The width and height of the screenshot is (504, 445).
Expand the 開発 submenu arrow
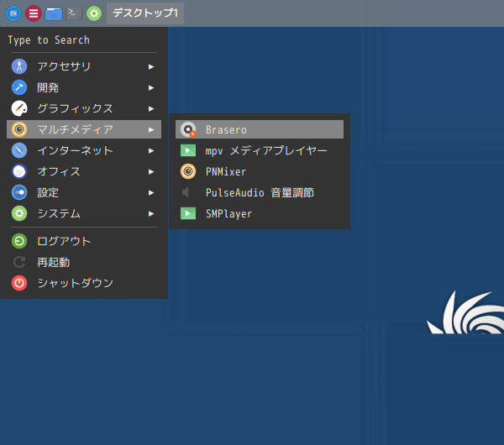(151, 87)
